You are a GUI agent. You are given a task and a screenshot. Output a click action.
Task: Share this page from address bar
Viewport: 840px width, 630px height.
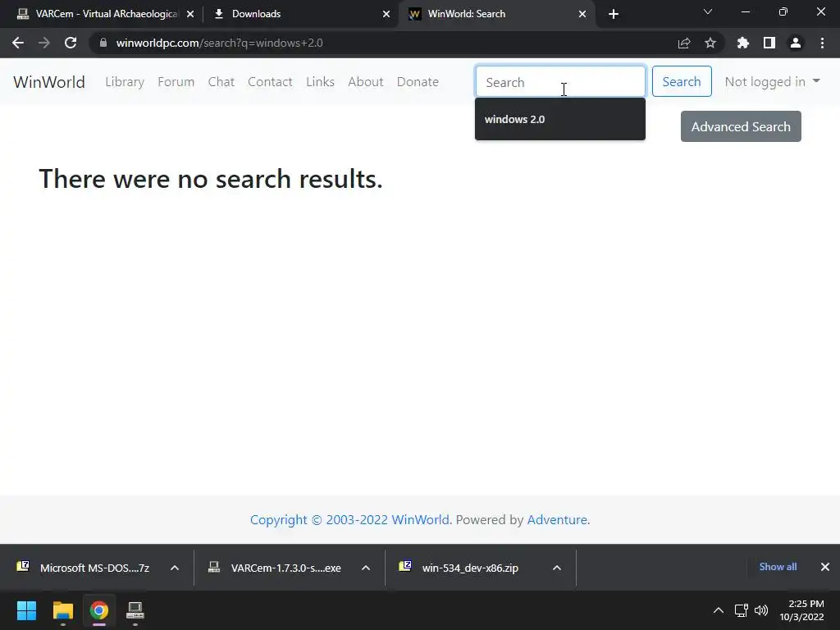[x=683, y=43]
